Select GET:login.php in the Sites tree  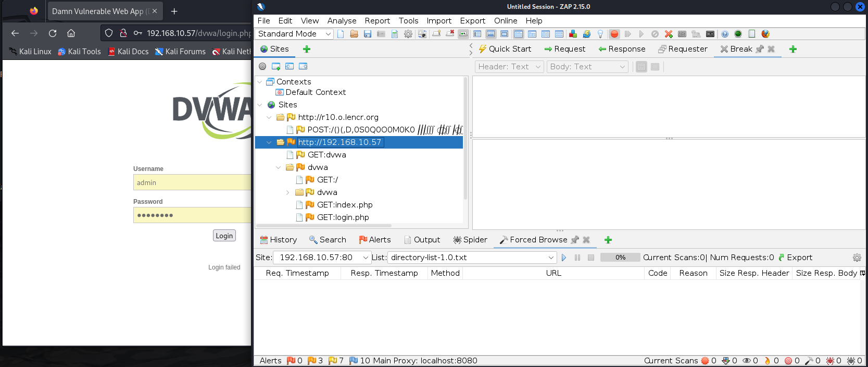tap(343, 217)
